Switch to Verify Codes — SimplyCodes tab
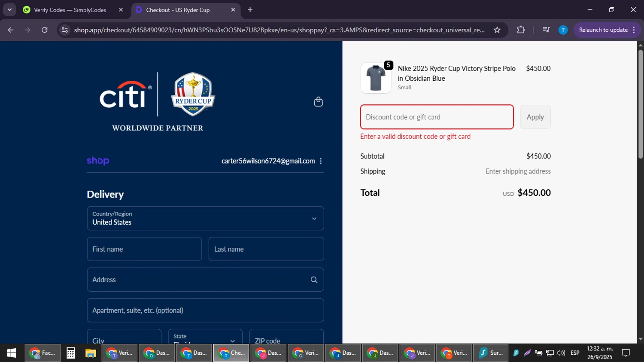 [x=70, y=10]
